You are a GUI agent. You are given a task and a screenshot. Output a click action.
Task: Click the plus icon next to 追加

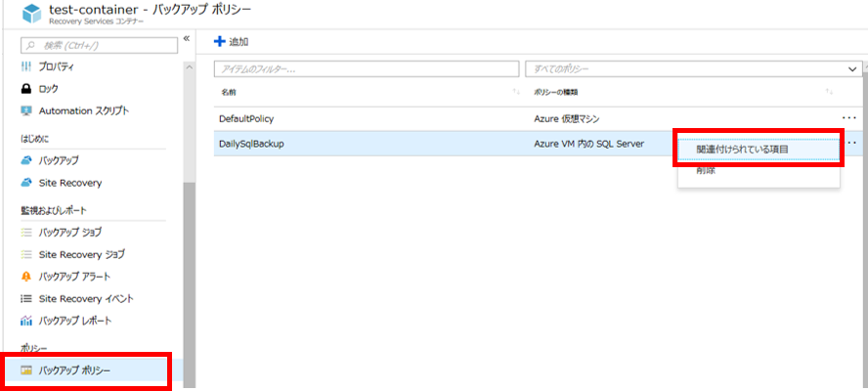tap(220, 41)
